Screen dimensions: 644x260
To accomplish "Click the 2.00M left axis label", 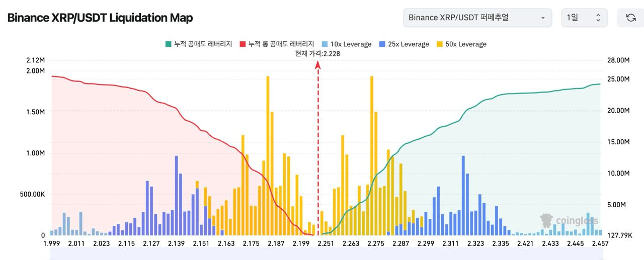I will 35,70.
